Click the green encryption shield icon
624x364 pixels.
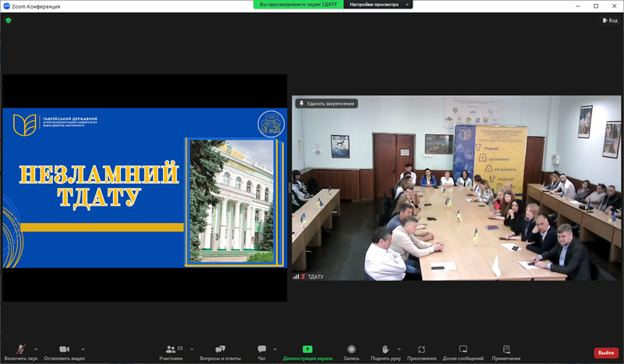(9, 20)
